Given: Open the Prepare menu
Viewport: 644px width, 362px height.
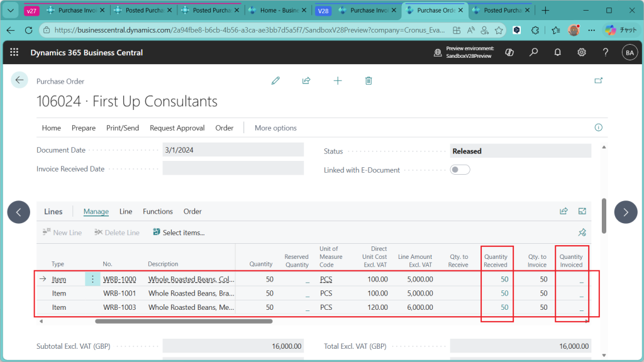Looking at the screenshot, I should coord(84,128).
